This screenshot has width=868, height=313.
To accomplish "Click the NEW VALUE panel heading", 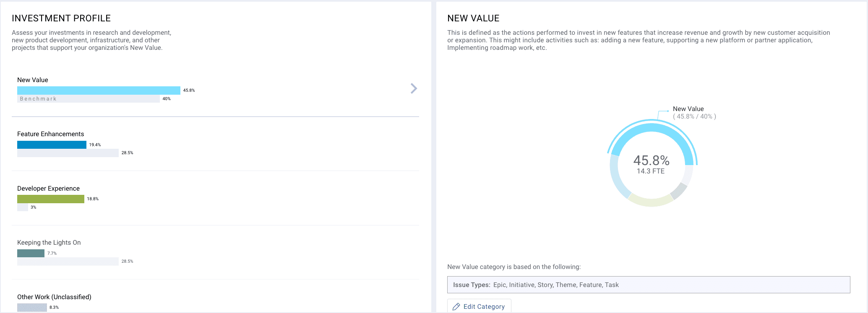I will click(473, 18).
